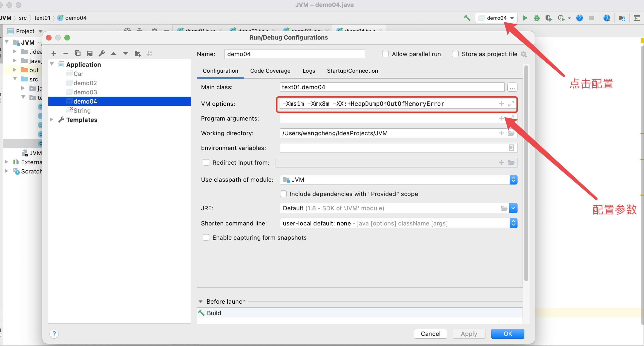
Task: Open the profiler run icon
Action: 561,18
